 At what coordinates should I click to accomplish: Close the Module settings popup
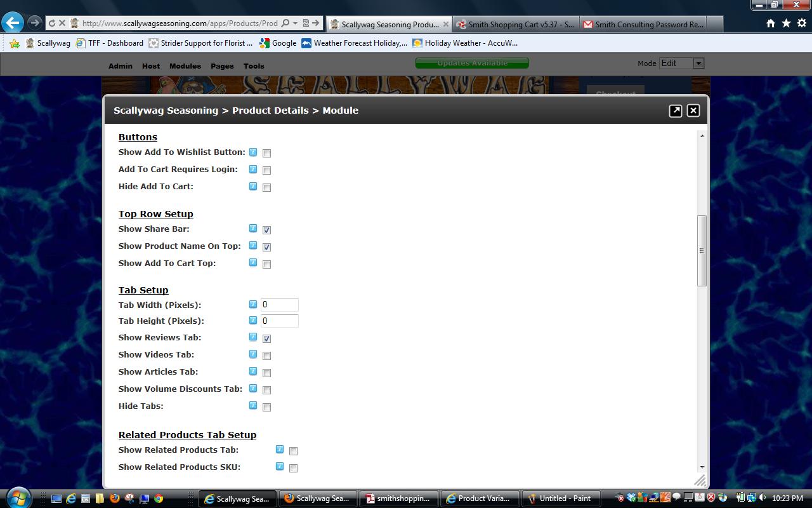click(693, 110)
